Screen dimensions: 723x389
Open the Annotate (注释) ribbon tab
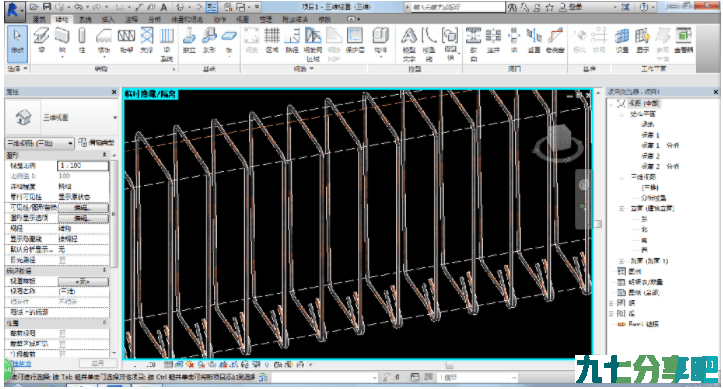click(131, 19)
